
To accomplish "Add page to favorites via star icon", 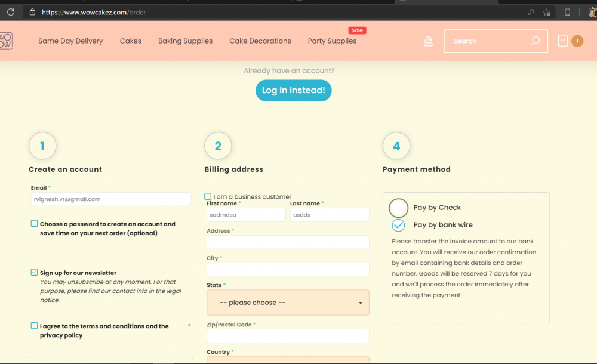I will [x=547, y=12].
